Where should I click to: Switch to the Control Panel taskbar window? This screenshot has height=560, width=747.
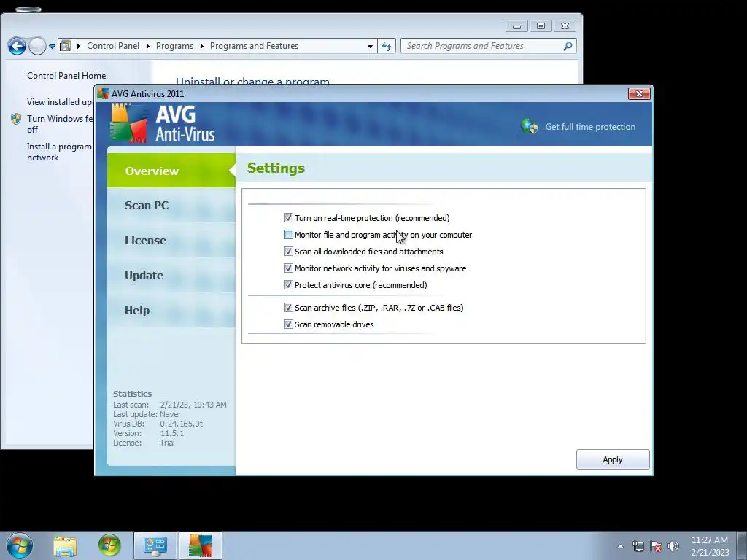(x=155, y=545)
